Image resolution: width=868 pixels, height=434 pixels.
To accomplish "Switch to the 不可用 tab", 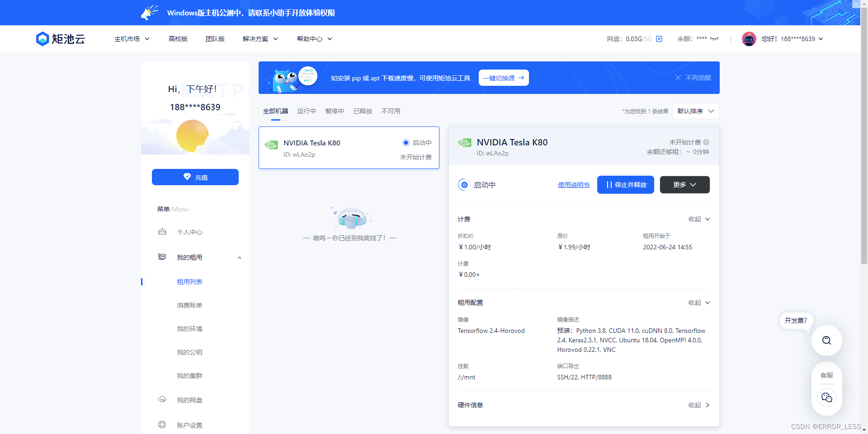I will click(x=391, y=111).
